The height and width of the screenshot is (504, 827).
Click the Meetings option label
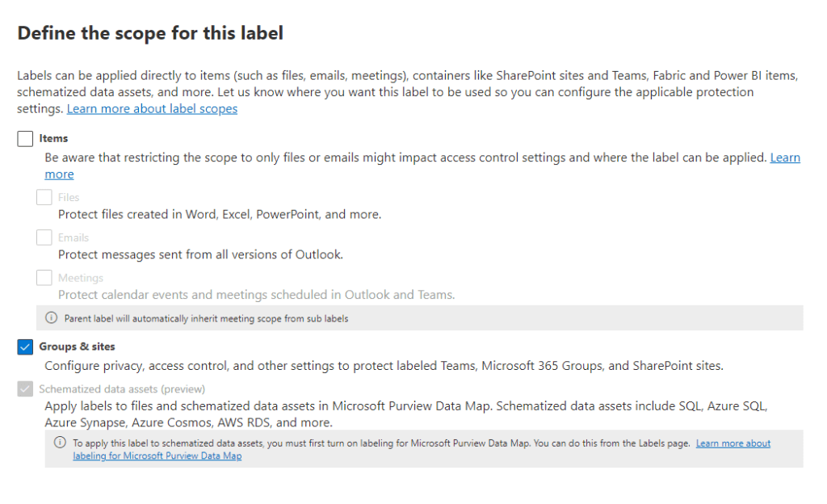81,278
